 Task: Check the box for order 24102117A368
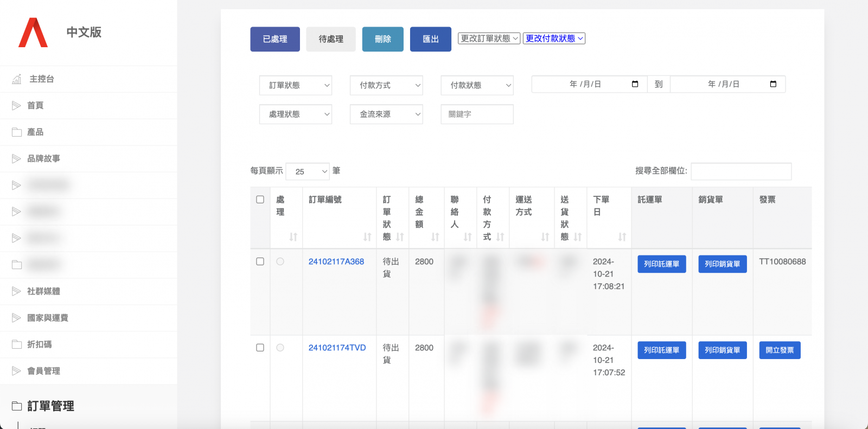click(260, 261)
